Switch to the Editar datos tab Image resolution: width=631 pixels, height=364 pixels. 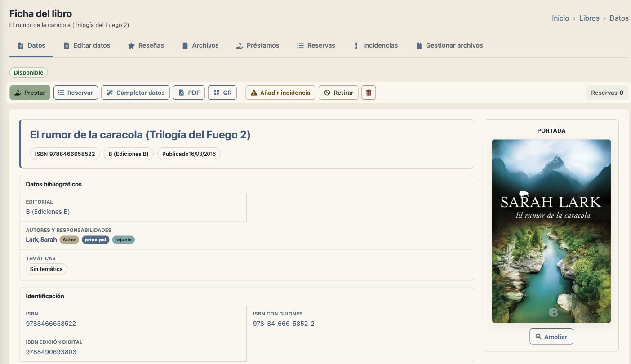pos(87,45)
